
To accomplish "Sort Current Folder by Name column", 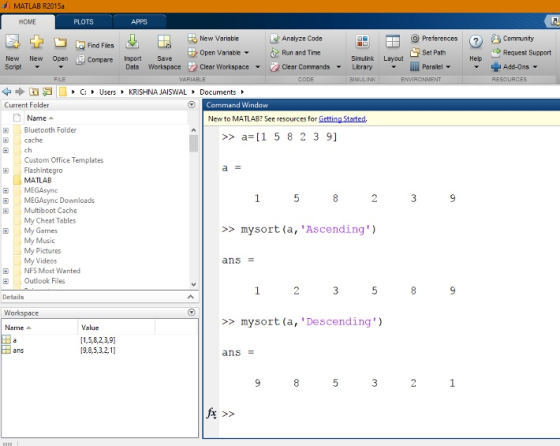I will (x=106, y=118).
